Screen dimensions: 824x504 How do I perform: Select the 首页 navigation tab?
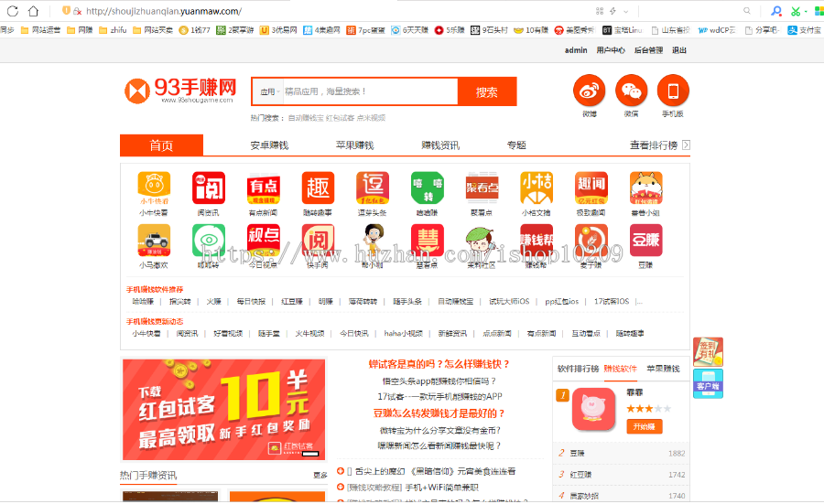click(x=161, y=145)
